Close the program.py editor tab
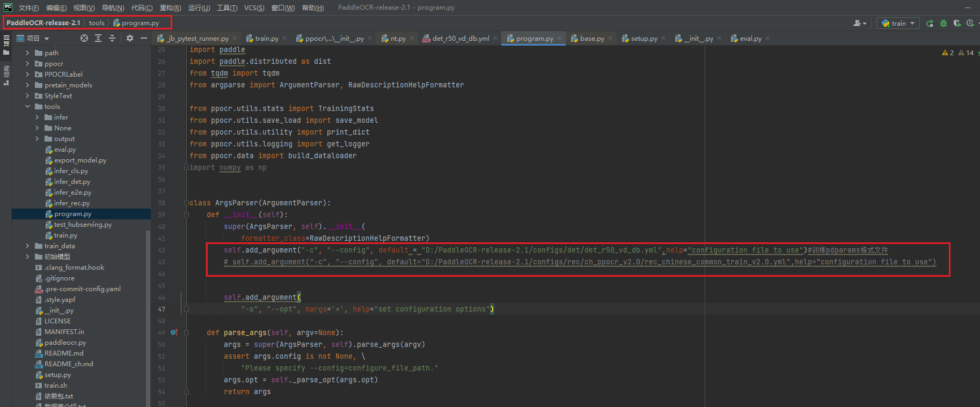 point(559,38)
